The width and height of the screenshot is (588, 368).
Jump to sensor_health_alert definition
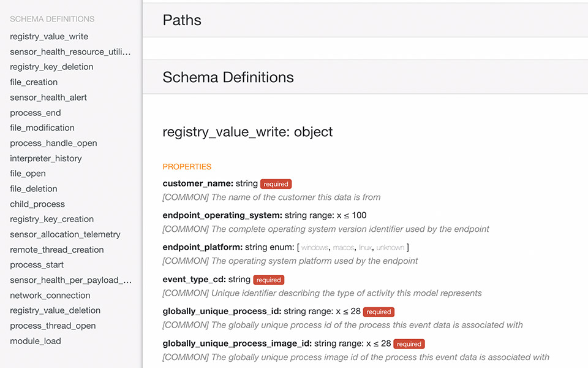pos(48,98)
